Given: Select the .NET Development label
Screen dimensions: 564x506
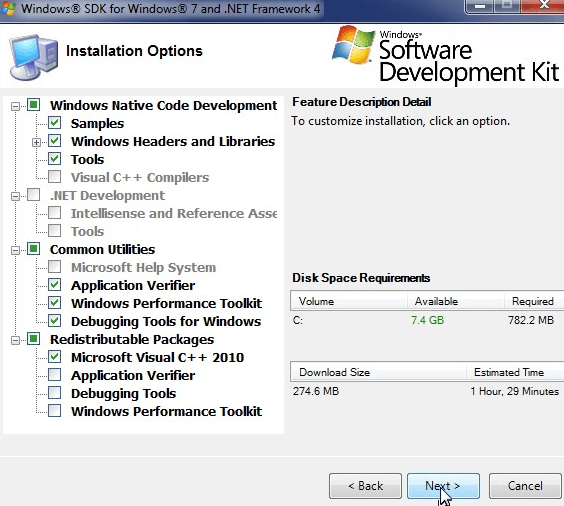Looking at the screenshot, I should coord(107,195).
